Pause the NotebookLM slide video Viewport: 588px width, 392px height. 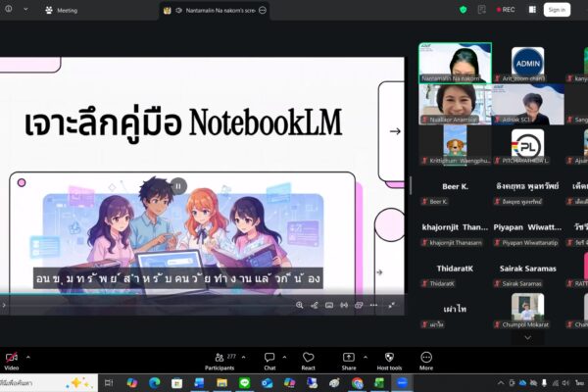tap(178, 186)
